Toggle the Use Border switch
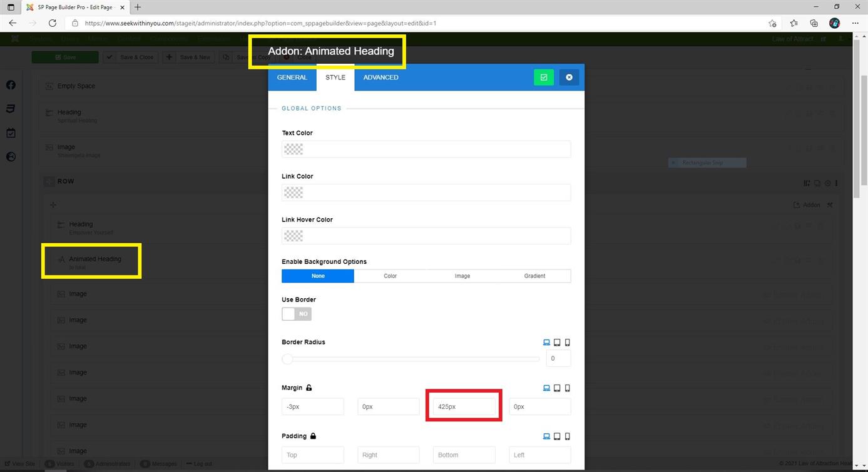Image resolution: width=868 pixels, height=472 pixels. click(x=297, y=314)
